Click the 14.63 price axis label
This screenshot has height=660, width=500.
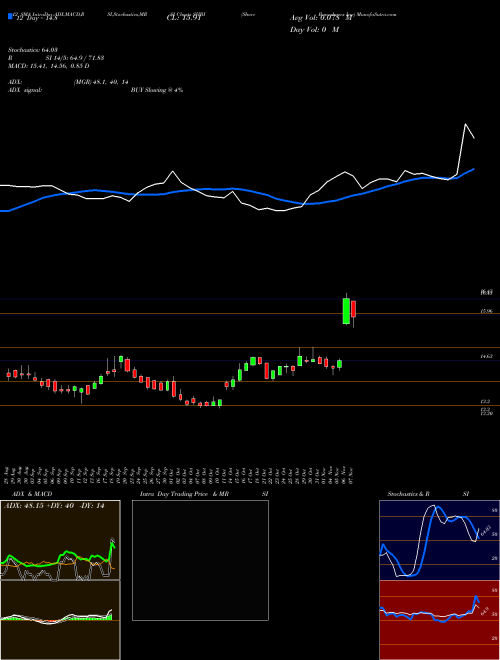tap(487, 356)
